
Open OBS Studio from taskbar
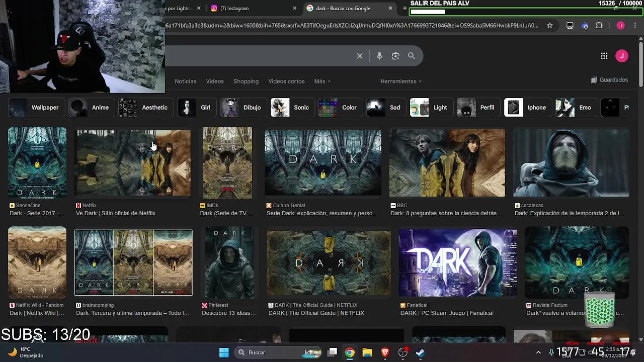(403, 352)
